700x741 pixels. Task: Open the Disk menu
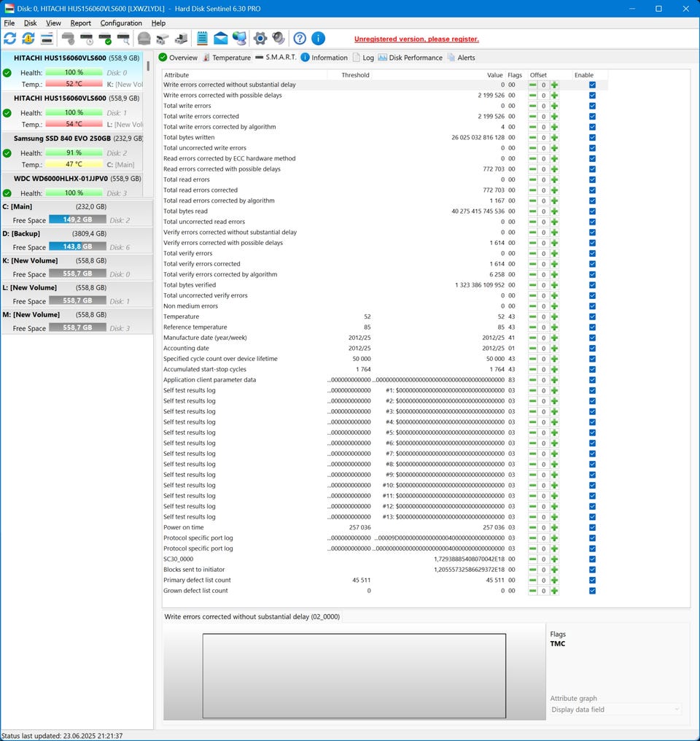click(x=30, y=23)
